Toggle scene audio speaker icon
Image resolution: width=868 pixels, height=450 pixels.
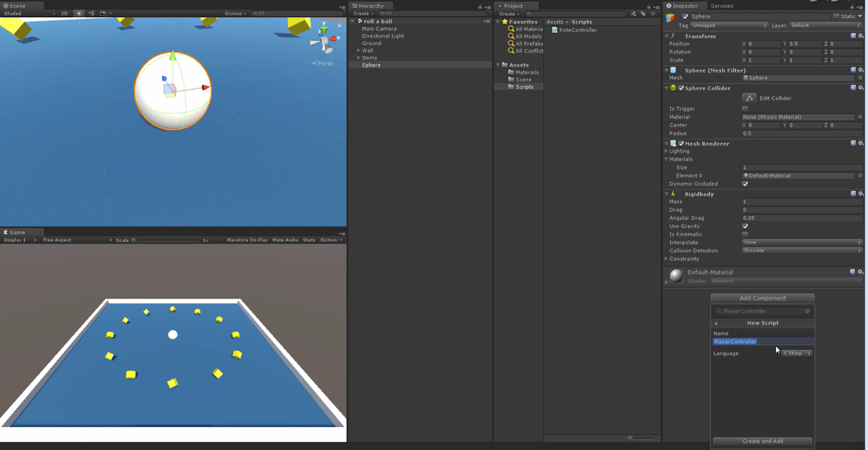pyautogui.click(x=91, y=14)
